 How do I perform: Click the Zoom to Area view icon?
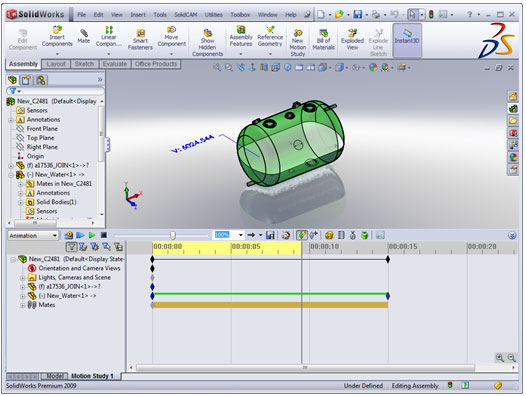tap(229, 67)
